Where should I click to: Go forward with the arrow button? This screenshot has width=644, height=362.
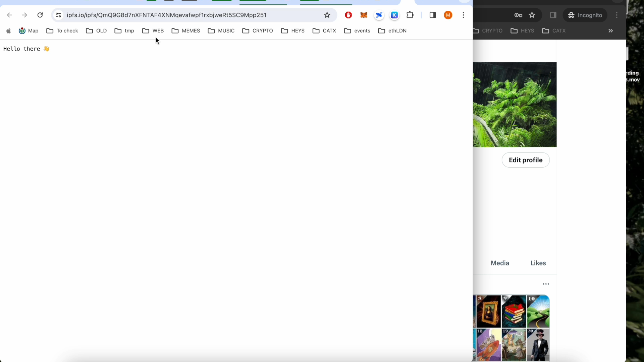click(x=24, y=15)
